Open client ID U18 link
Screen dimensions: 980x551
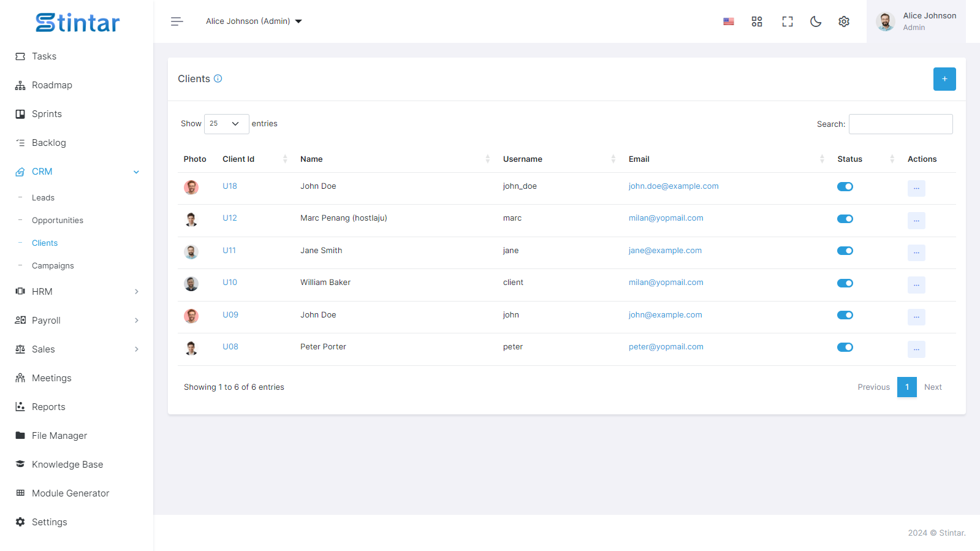click(230, 186)
